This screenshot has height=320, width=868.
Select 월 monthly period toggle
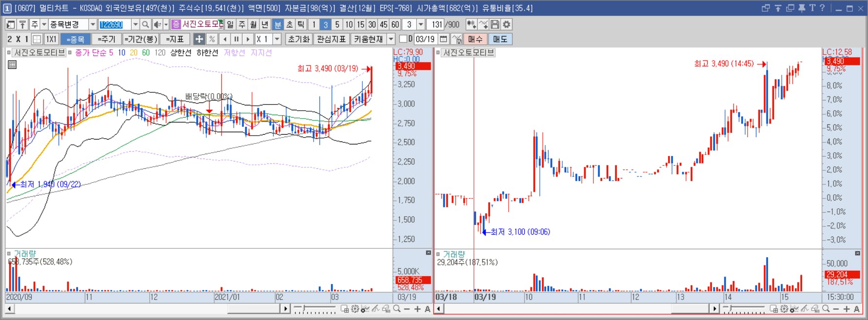pos(254,24)
